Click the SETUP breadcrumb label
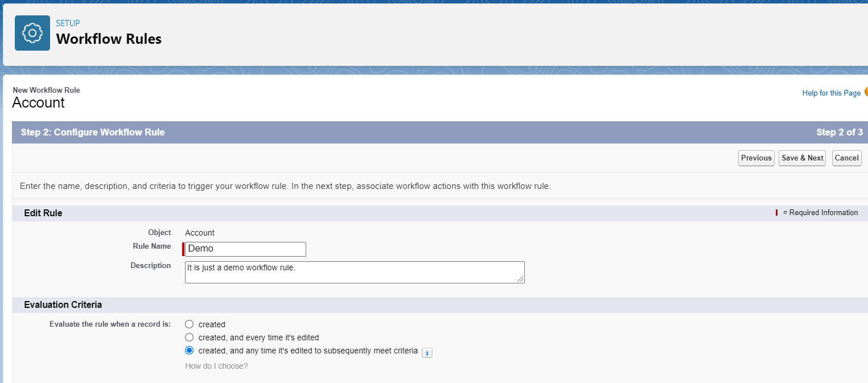This screenshot has height=383, width=868. pos(68,23)
